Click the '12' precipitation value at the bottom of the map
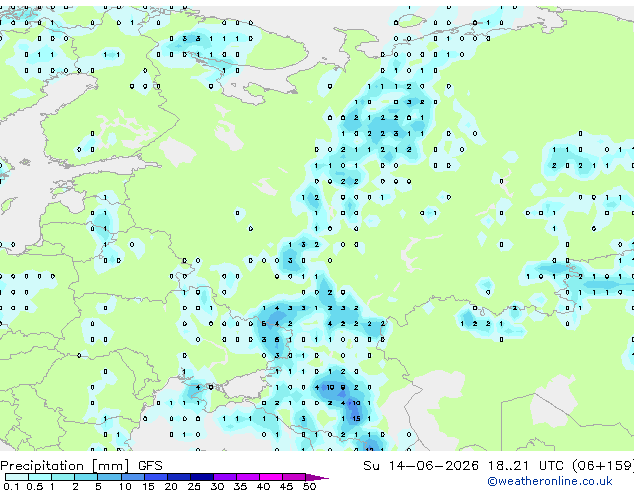 point(369,449)
